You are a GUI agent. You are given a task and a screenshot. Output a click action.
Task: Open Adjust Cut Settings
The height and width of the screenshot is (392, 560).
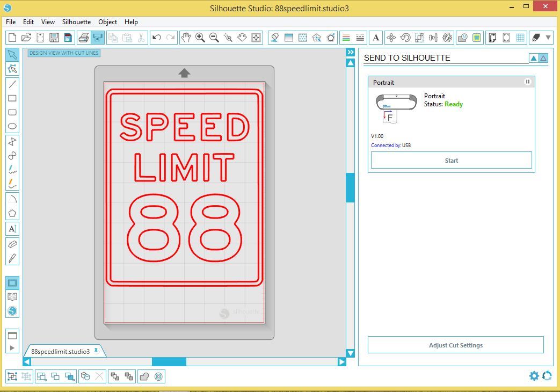click(455, 344)
